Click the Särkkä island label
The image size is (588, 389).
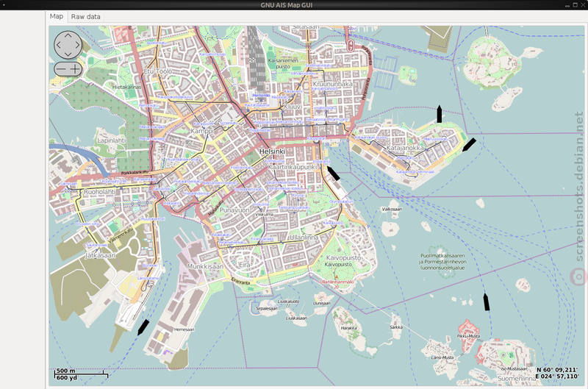(x=396, y=327)
